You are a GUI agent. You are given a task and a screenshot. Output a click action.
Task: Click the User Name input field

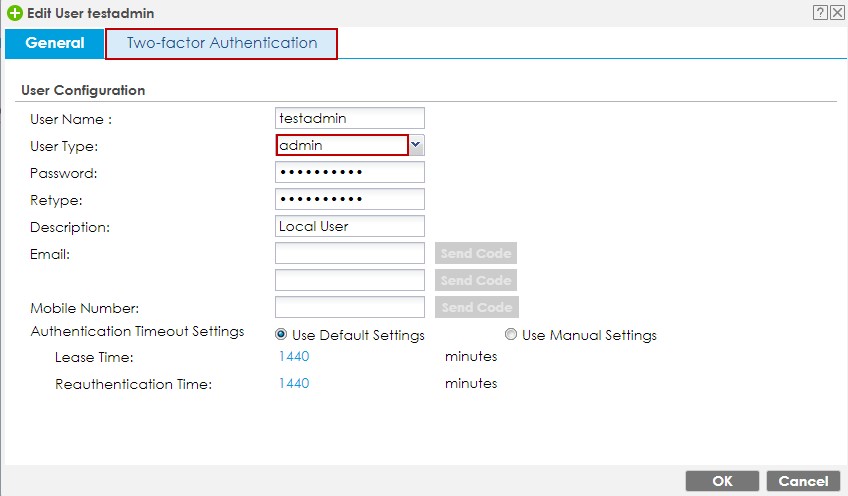pos(349,118)
